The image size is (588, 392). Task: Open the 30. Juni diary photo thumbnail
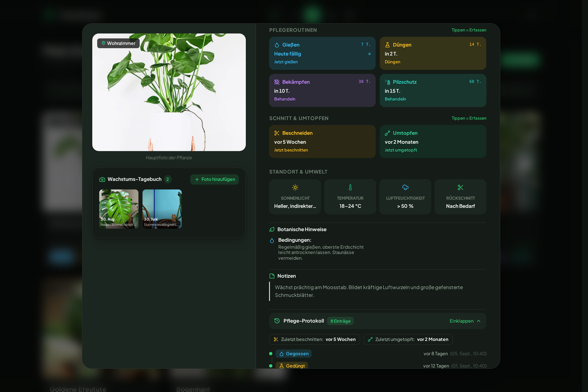[x=162, y=209]
